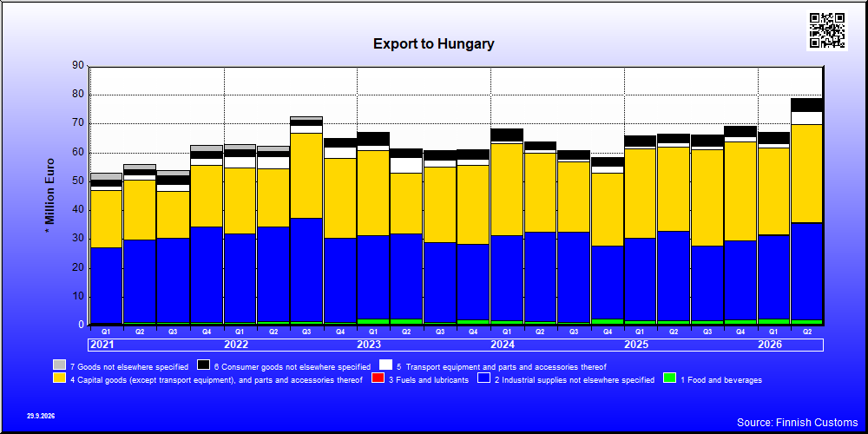Click the Q3 label under 2022

click(306, 332)
